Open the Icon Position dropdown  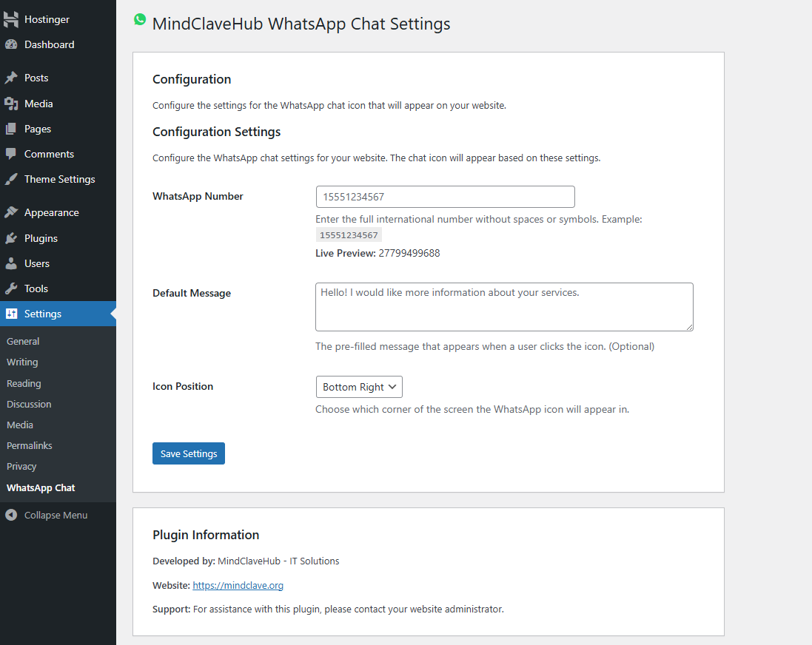pyautogui.click(x=359, y=387)
